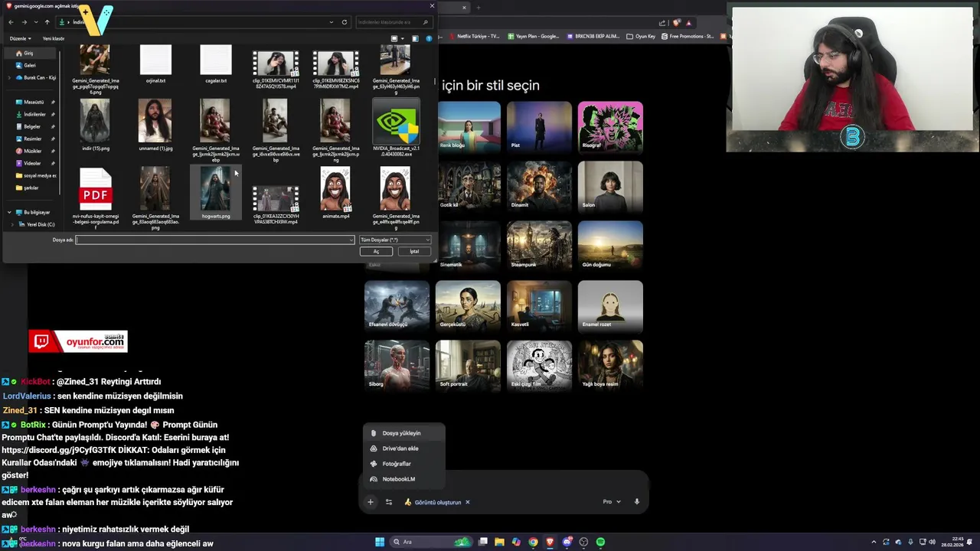Image resolution: width=980 pixels, height=551 pixels.
Task: Select the nvi-nufus-kayit PDF file
Action: point(96,197)
